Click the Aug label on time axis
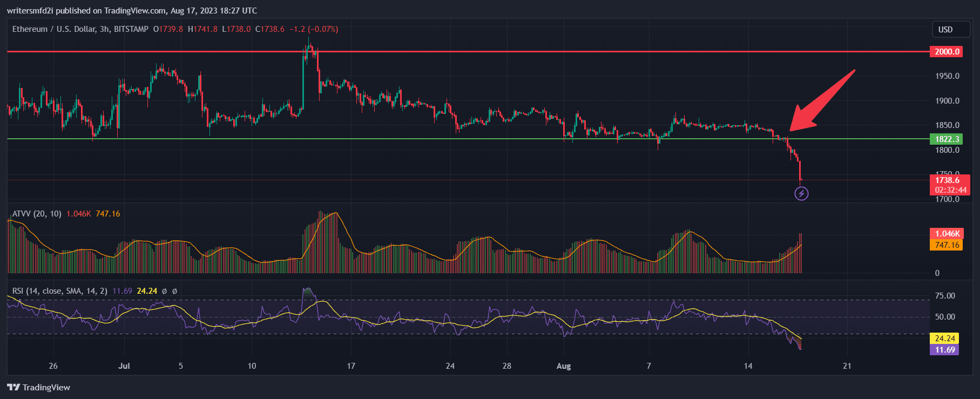This screenshot has width=980, height=399. click(564, 366)
